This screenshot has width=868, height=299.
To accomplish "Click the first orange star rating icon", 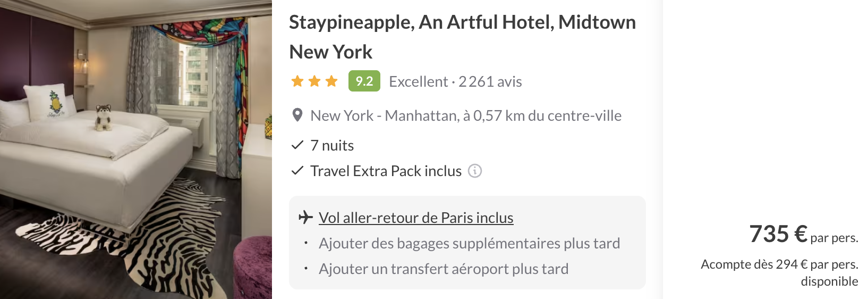I will click(x=297, y=81).
